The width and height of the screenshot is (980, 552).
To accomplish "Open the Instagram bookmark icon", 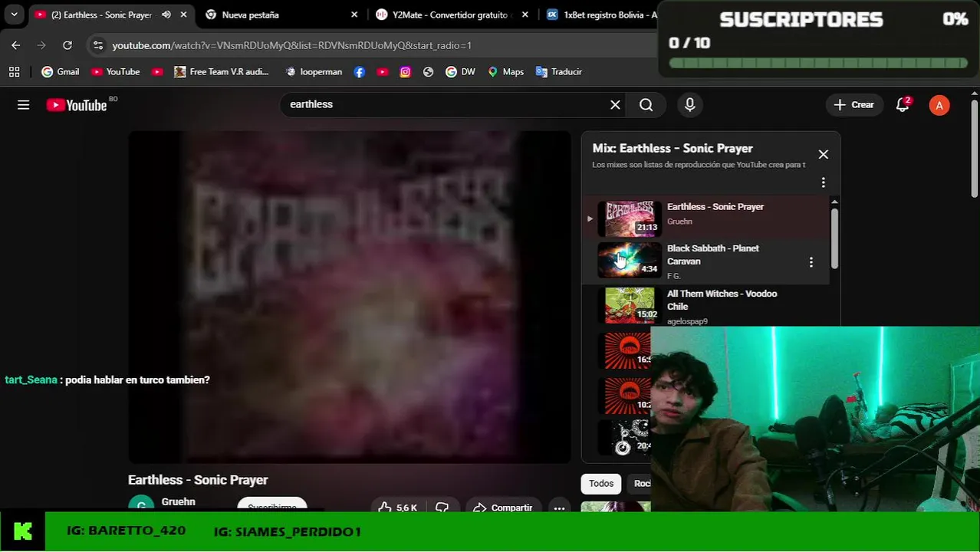I will [x=405, y=71].
